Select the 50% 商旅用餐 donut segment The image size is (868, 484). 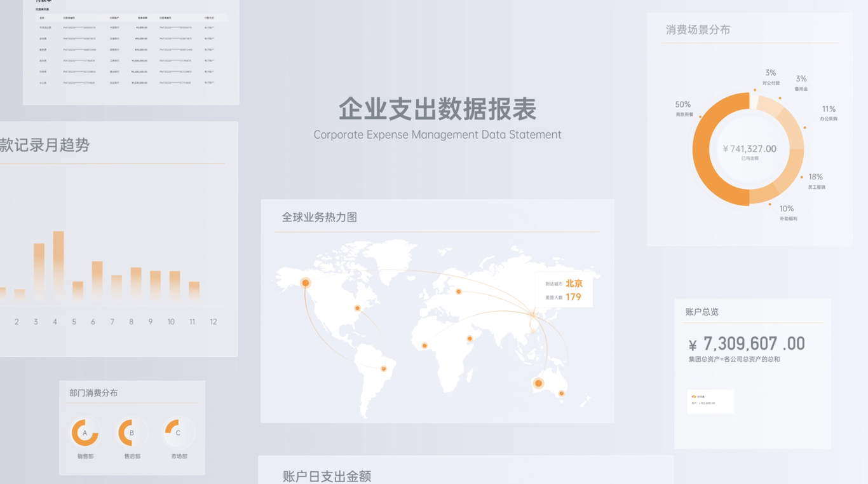click(x=701, y=149)
